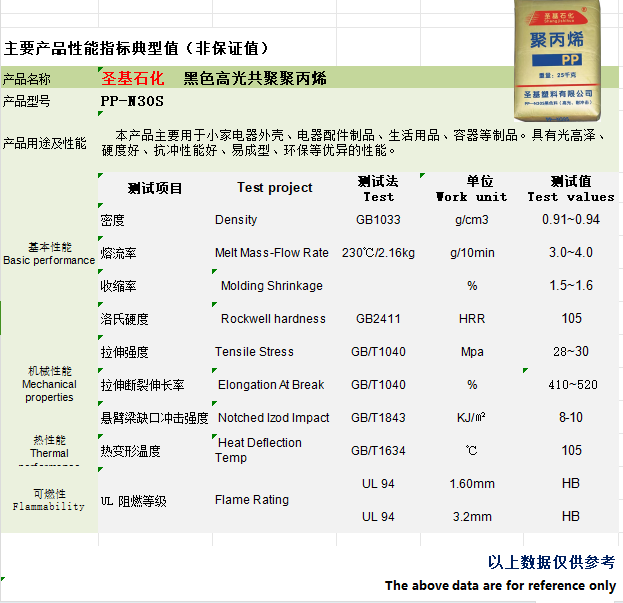This screenshot has height=603, width=623.
Task: Select the g/cm3 unit cell
Action: click(472, 220)
